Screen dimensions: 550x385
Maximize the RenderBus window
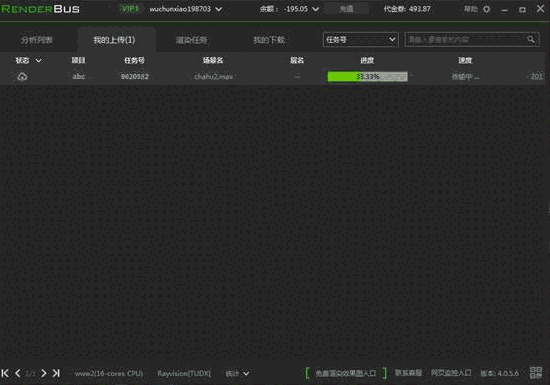tap(522, 9)
